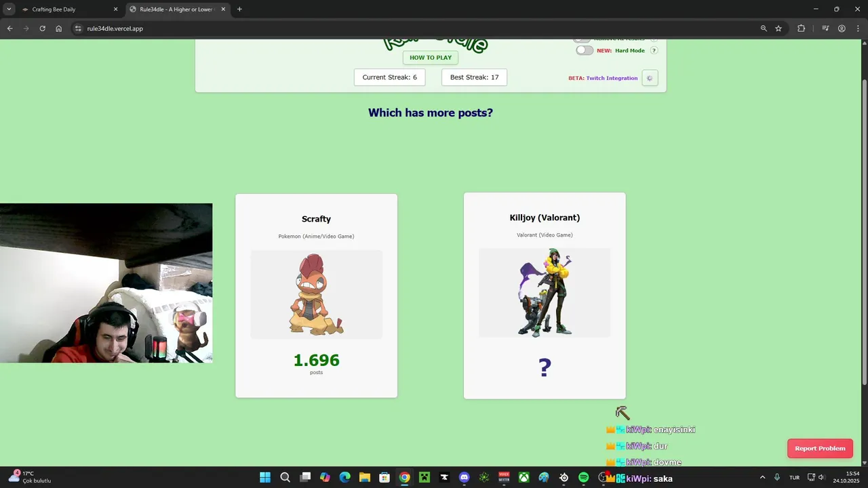Open the media controls button

coord(825,28)
